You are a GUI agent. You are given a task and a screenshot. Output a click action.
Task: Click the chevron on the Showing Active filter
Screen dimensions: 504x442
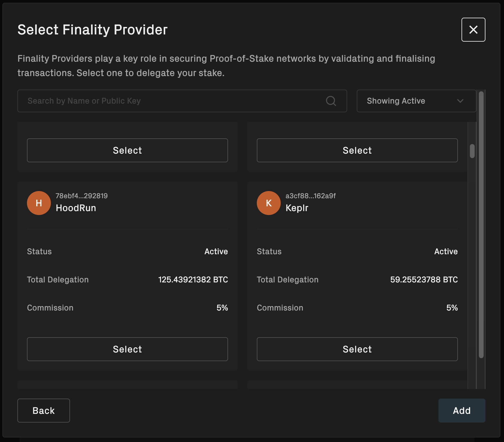click(460, 101)
